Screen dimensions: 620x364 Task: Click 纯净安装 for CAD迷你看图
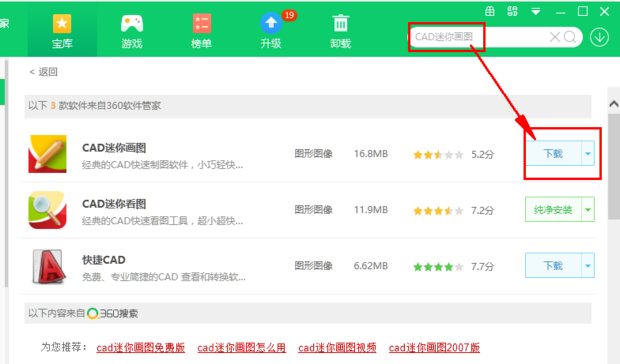coord(553,209)
